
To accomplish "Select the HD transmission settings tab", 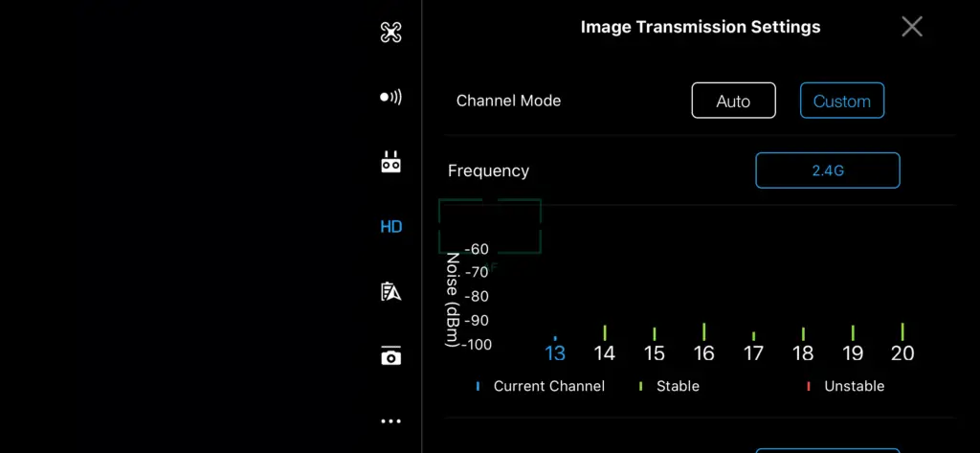I will 390,226.
